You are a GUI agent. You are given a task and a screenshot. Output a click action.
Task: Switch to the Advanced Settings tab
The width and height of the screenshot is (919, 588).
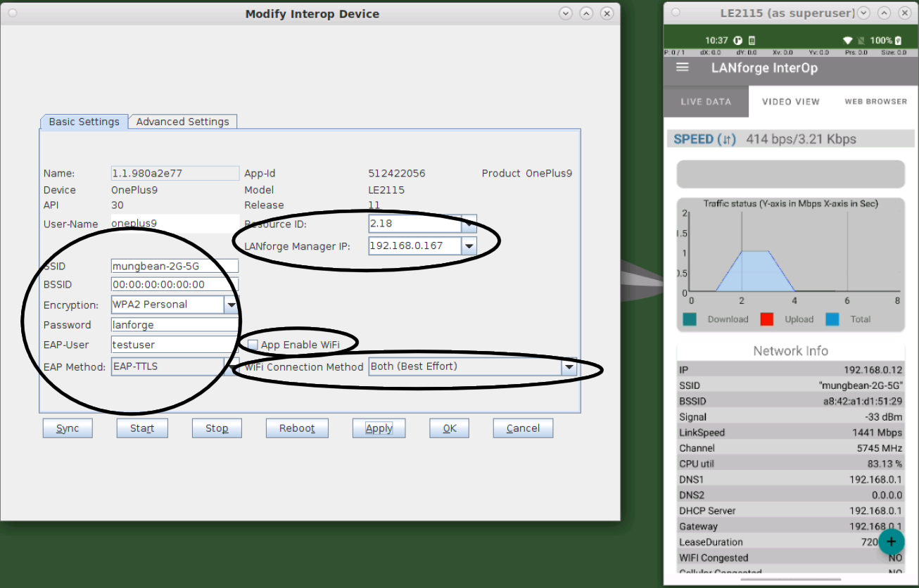pyautogui.click(x=183, y=122)
